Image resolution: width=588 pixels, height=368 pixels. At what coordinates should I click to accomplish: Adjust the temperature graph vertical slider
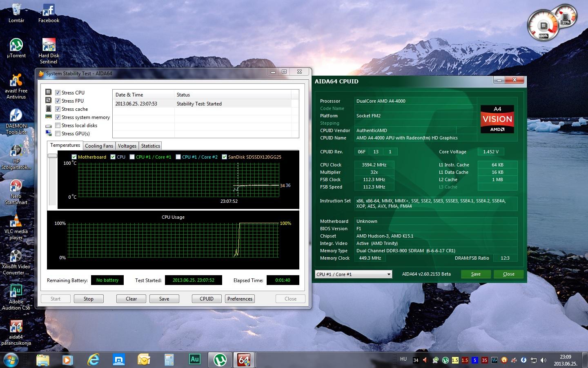click(52, 156)
